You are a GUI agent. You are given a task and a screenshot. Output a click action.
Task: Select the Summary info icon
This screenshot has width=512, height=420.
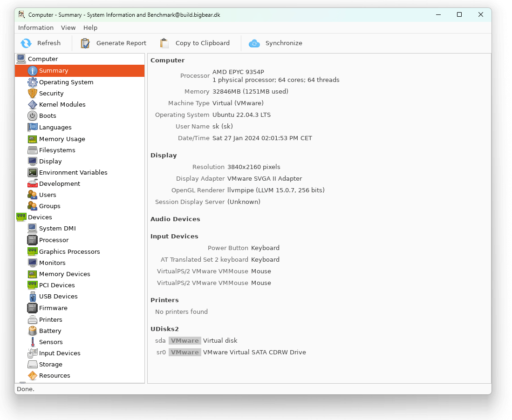32,70
